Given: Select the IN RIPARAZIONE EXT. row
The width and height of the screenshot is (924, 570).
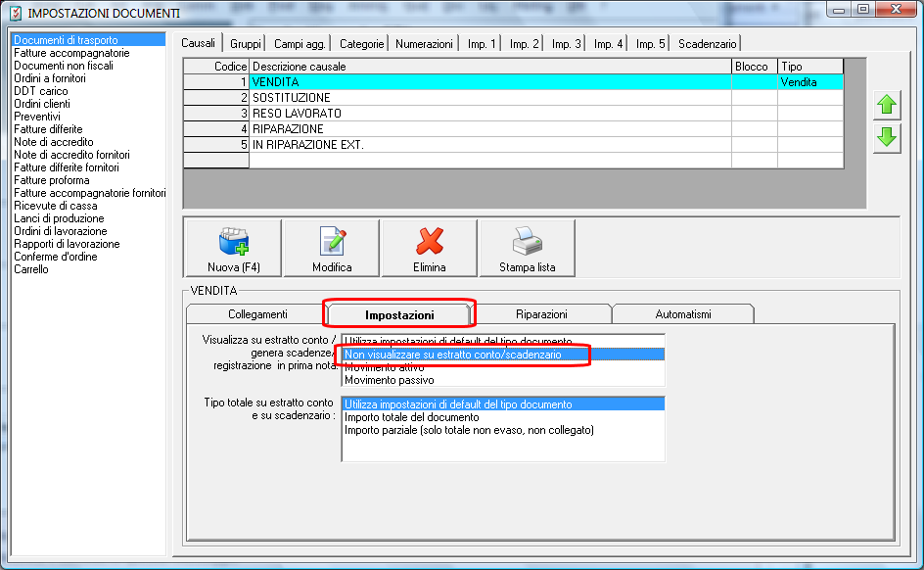Looking at the screenshot, I should coord(513,144).
